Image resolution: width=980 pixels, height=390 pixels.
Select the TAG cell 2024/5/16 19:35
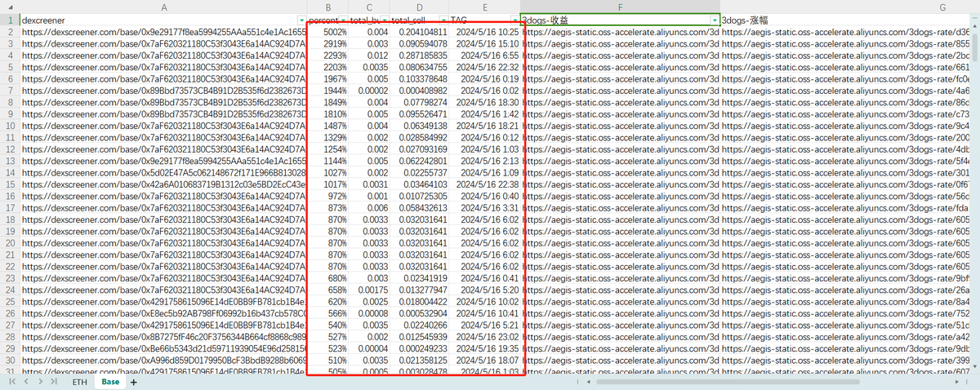[485, 349]
